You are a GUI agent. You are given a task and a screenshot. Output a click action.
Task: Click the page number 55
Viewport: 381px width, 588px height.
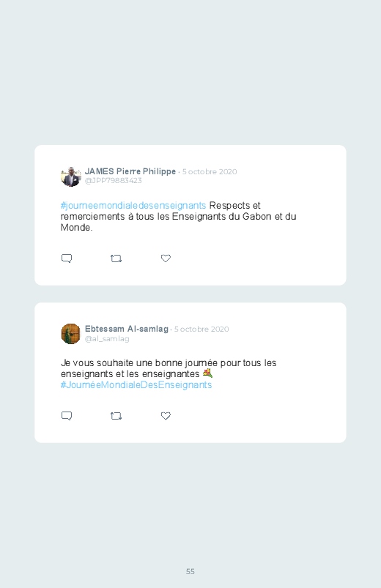(x=190, y=571)
